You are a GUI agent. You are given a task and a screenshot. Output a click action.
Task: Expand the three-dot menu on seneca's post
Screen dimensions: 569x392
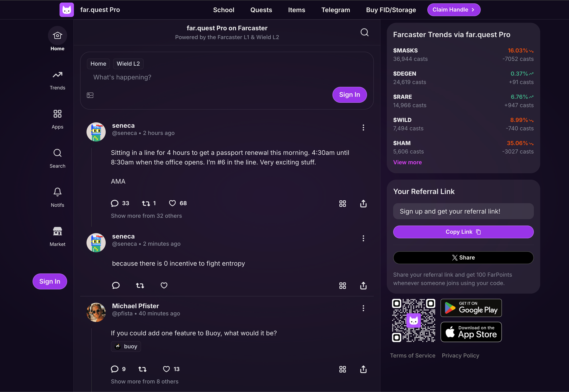click(364, 128)
